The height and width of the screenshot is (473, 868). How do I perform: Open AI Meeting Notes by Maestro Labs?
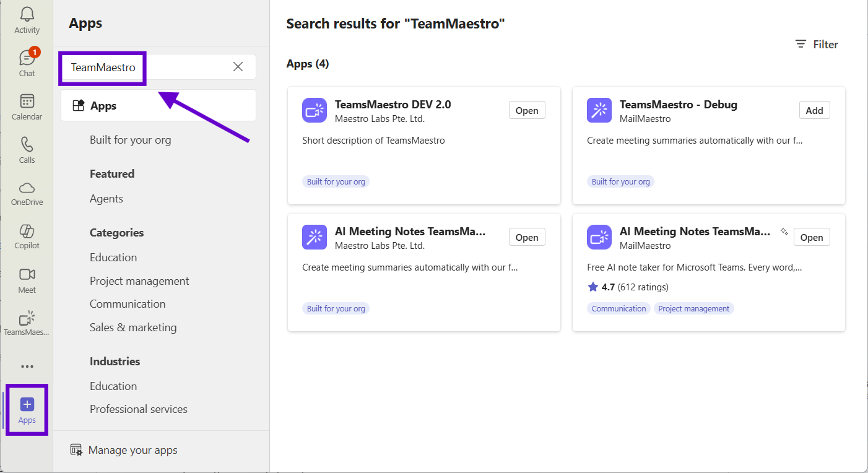point(527,237)
